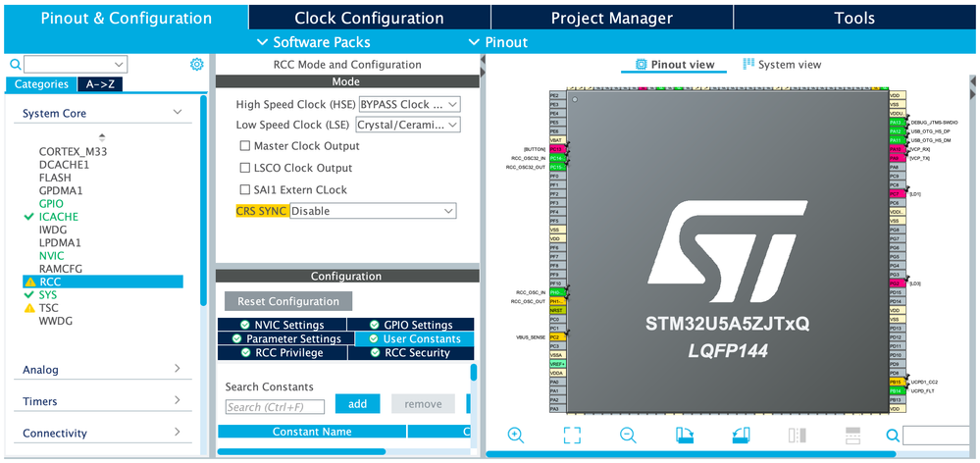Click the green checkmark beside ICACHE
980x463 pixels.
(28, 217)
